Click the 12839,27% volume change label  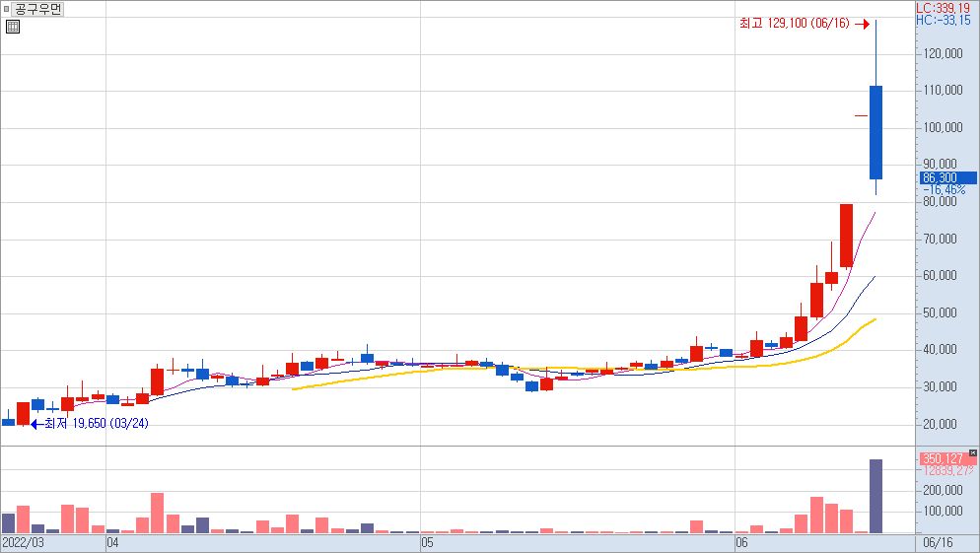click(x=948, y=470)
